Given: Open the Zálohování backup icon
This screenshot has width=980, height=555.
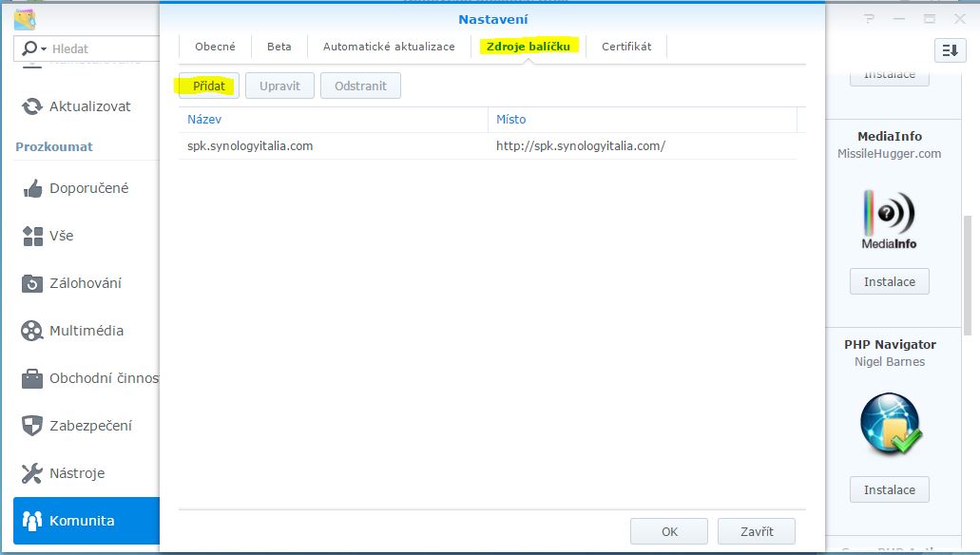Looking at the screenshot, I should point(32,283).
